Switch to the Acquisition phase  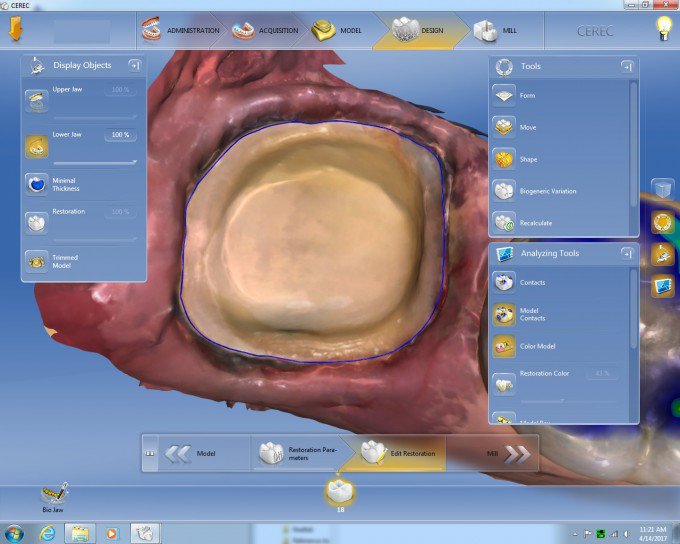click(265, 30)
